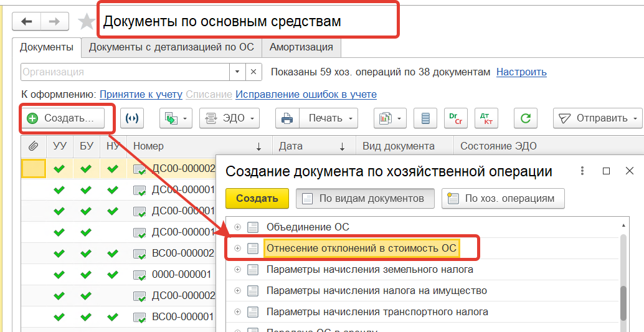Maximize the creation dialog window
The width and height of the screenshot is (644, 332).
pos(606,171)
